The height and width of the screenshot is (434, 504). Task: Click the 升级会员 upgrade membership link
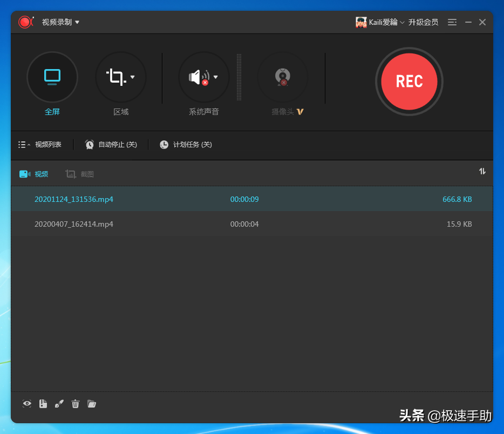coord(423,22)
